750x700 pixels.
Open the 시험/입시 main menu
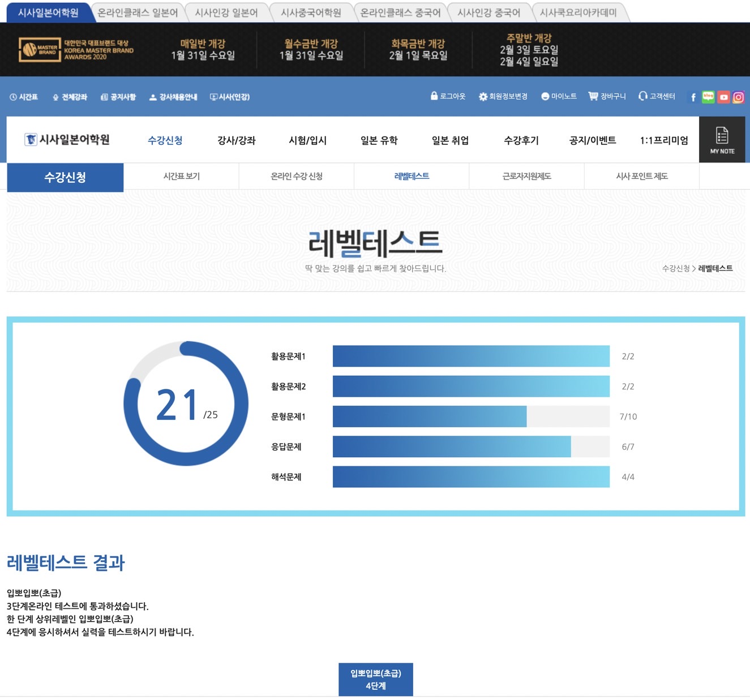[x=307, y=140]
